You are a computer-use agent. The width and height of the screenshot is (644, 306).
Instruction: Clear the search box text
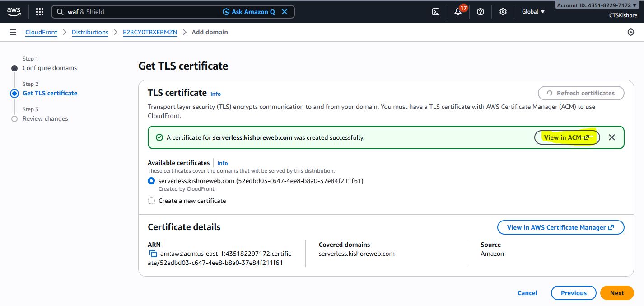(285, 12)
